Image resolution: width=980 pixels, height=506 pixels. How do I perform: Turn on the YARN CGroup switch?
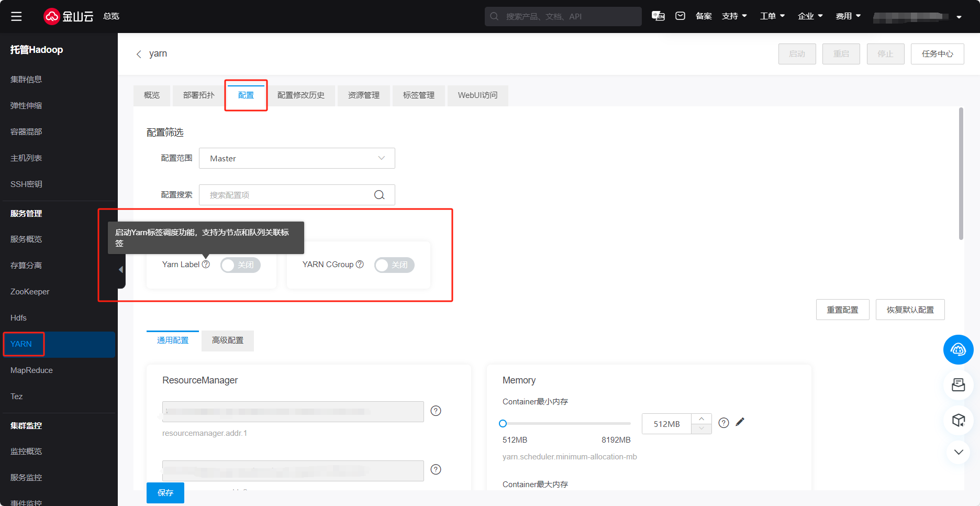tap(394, 265)
